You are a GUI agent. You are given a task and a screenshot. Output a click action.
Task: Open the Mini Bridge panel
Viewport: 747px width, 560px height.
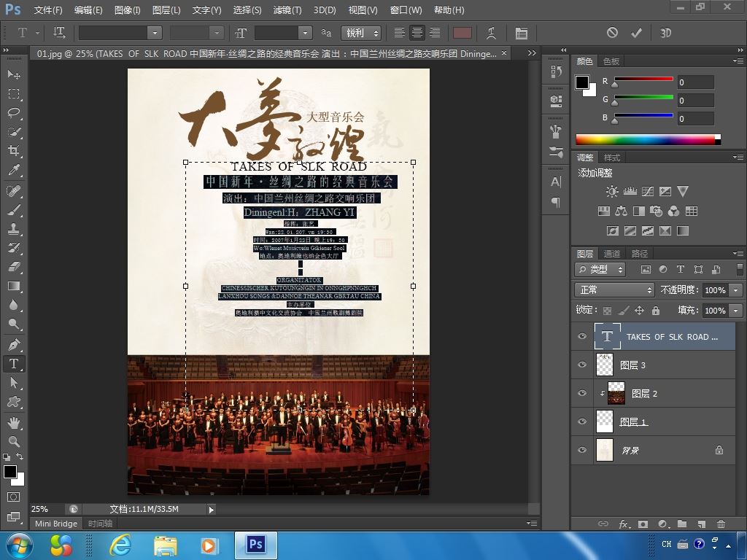pyautogui.click(x=55, y=524)
